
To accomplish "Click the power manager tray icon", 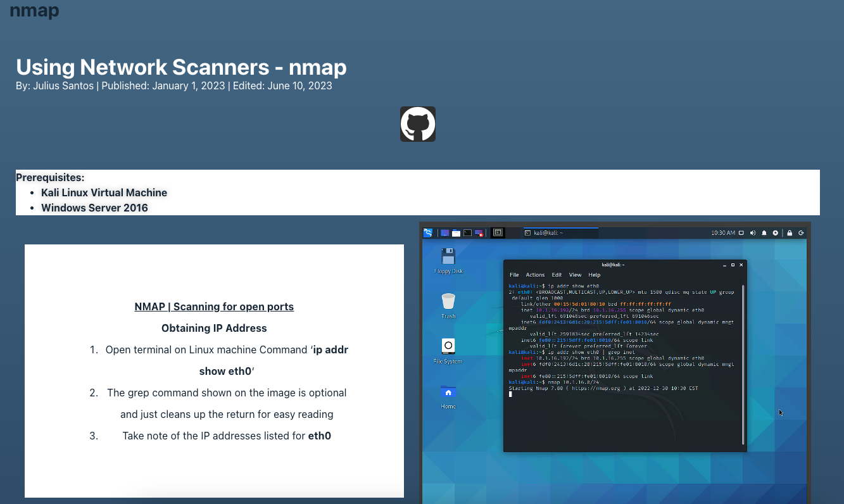I will (775, 233).
